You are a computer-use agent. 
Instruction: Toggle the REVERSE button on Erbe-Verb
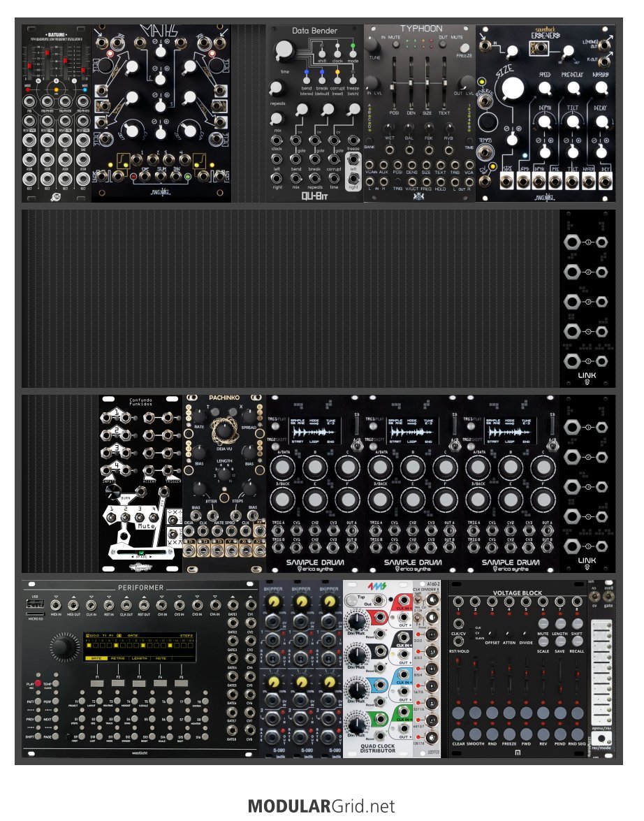click(x=487, y=122)
